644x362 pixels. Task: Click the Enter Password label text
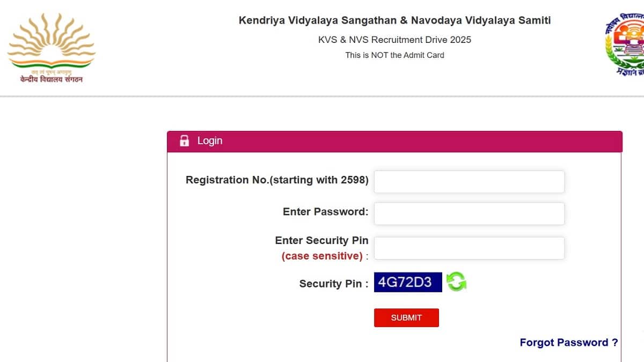325,212
